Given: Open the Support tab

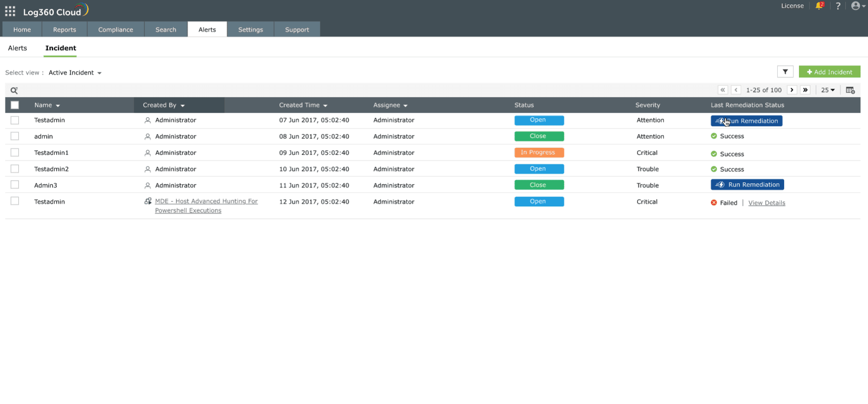Looking at the screenshot, I should (x=297, y=30).
